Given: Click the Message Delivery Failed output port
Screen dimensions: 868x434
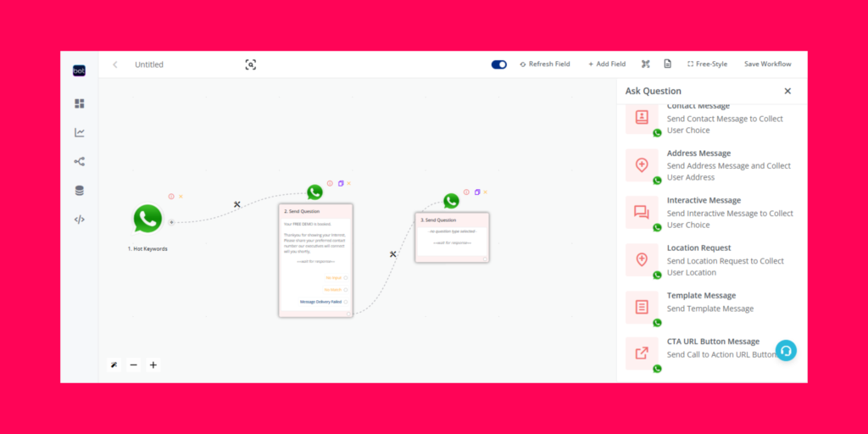Looking at the screenshot, I should point(346,302).
